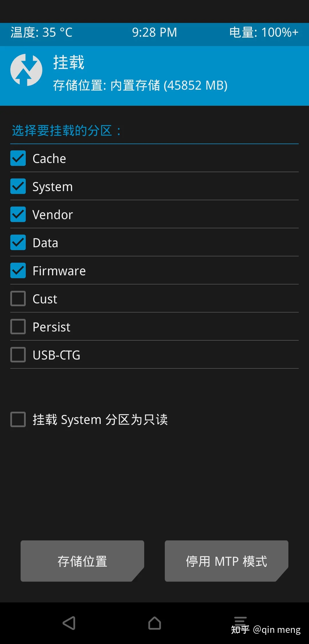Check the Persist partition box
This screenshot has height=644, width=309.
(18, 327)
